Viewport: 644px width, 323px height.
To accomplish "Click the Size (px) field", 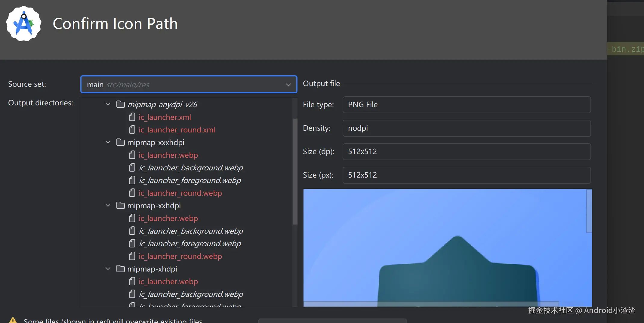I will 467,175.
